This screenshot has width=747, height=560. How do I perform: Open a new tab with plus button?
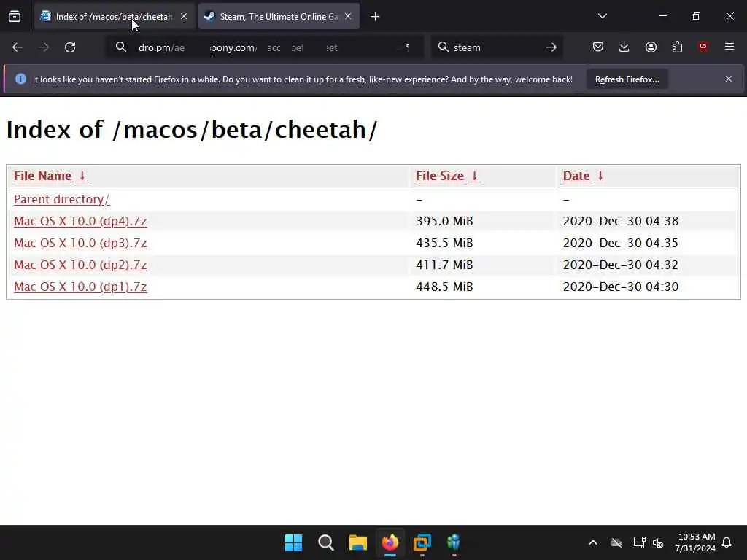[x=376, y=17]
